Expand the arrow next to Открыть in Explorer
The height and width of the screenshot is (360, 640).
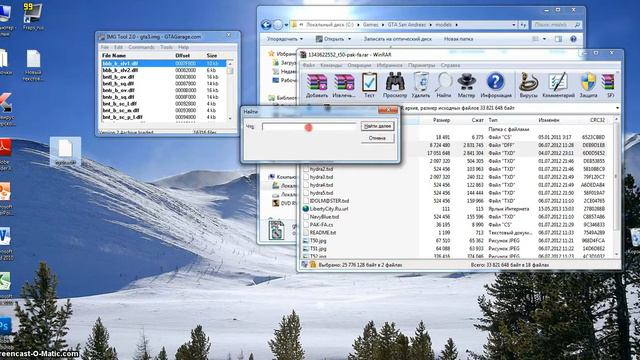(349, 39)
